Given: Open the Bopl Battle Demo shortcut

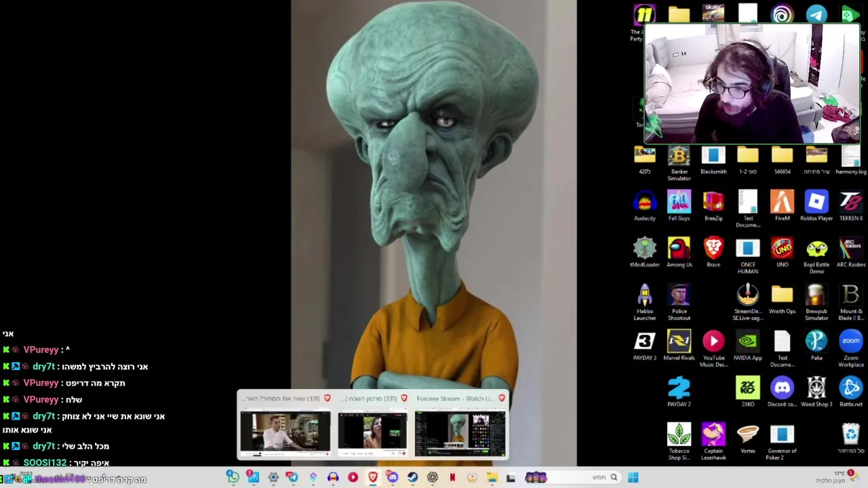Looking at the screenshot, I should [x=816, y=256].
